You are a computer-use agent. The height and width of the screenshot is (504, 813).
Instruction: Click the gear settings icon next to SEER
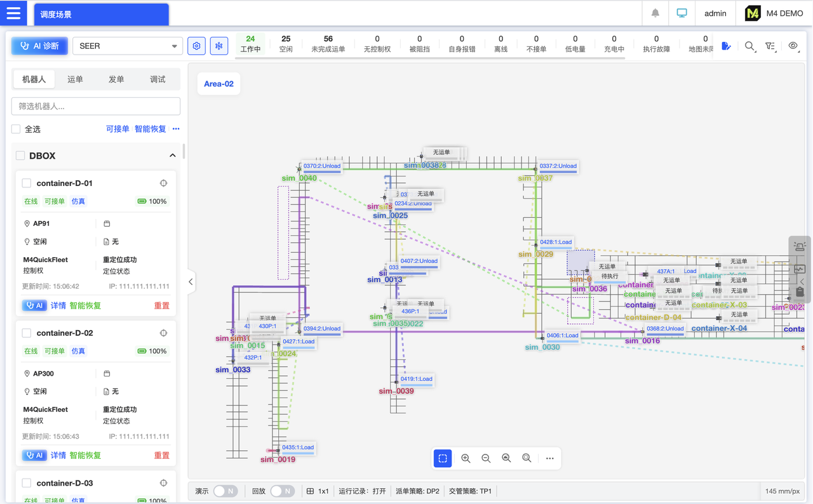(x=196, y=46)
